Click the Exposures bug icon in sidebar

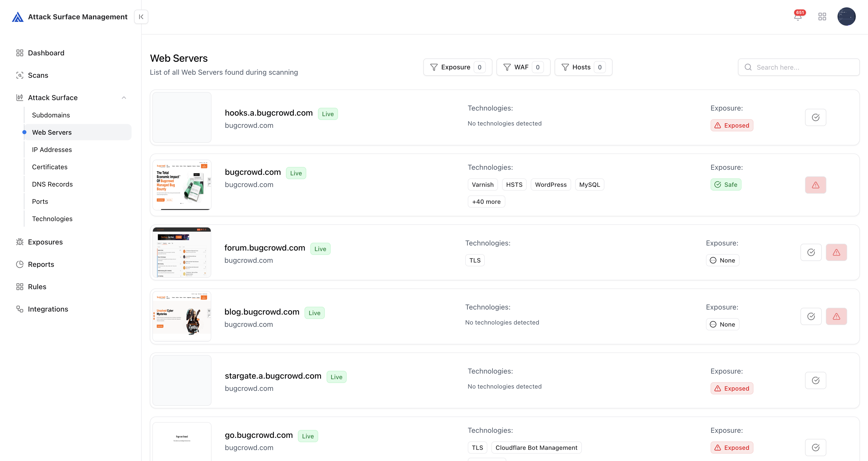tap(20, 242)
